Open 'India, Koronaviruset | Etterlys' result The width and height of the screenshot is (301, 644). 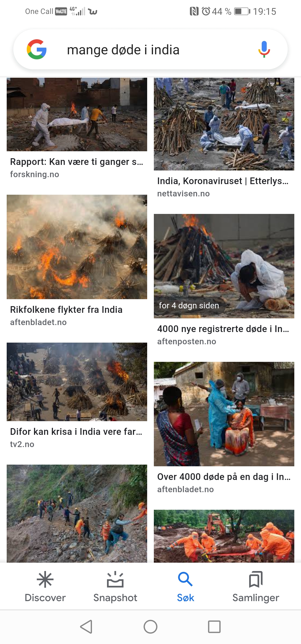[x=223, y=181]
